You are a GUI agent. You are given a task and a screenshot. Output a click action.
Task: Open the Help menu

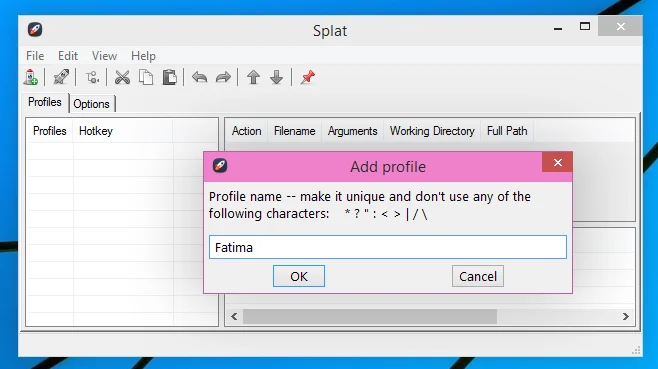tap(143, 56)
